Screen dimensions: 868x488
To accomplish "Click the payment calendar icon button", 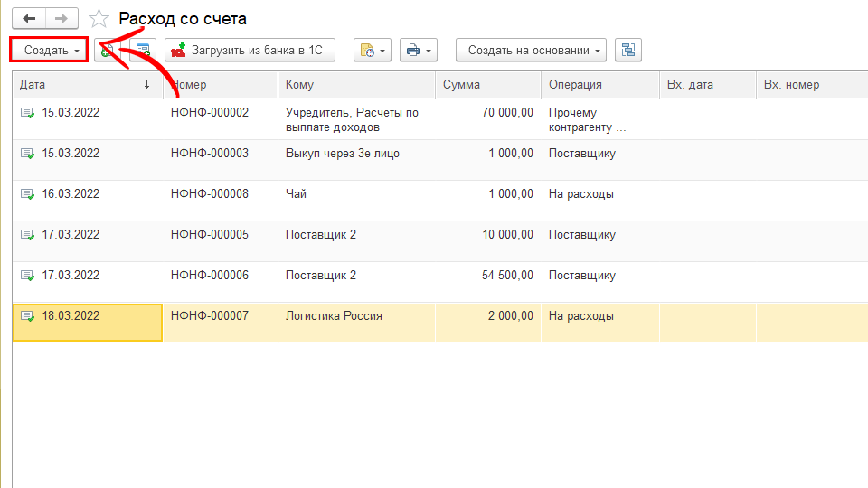I will coord(143,51).
